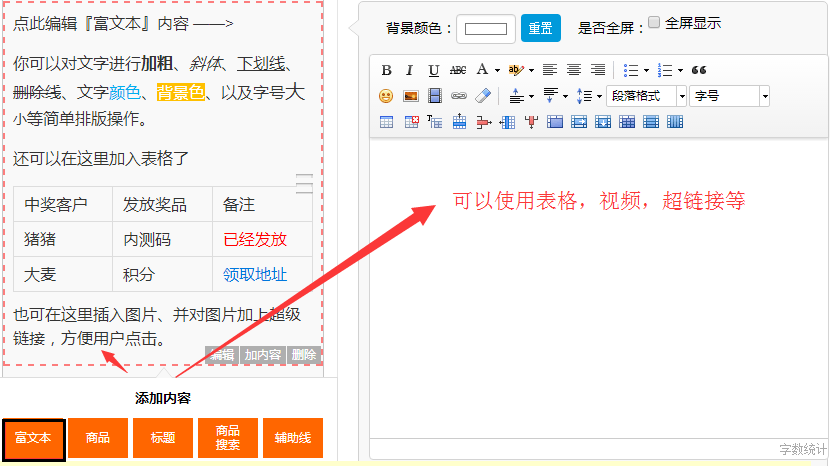Delete the current table row
831x466 pixels.
(x=483, y=122)
